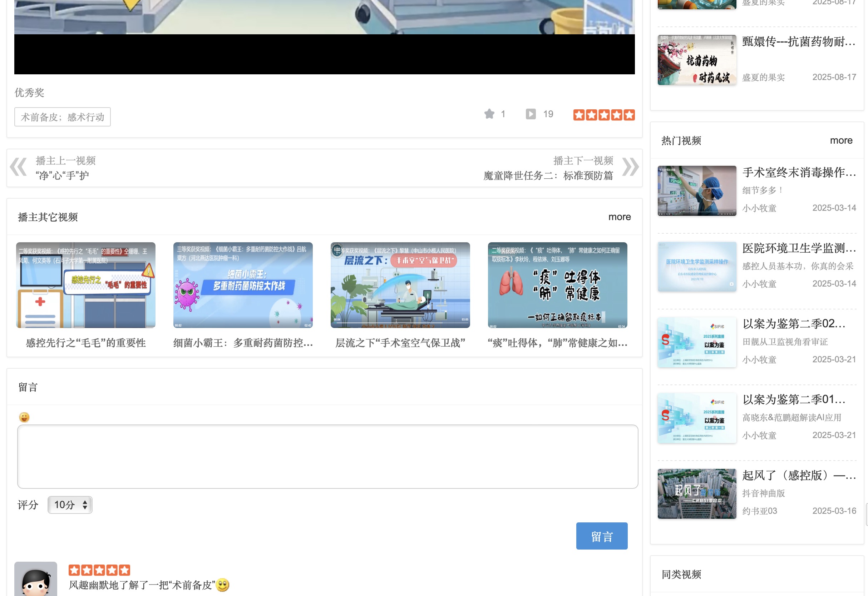
Task: Open 起风了（感控版） video entry
Action: 799,475
